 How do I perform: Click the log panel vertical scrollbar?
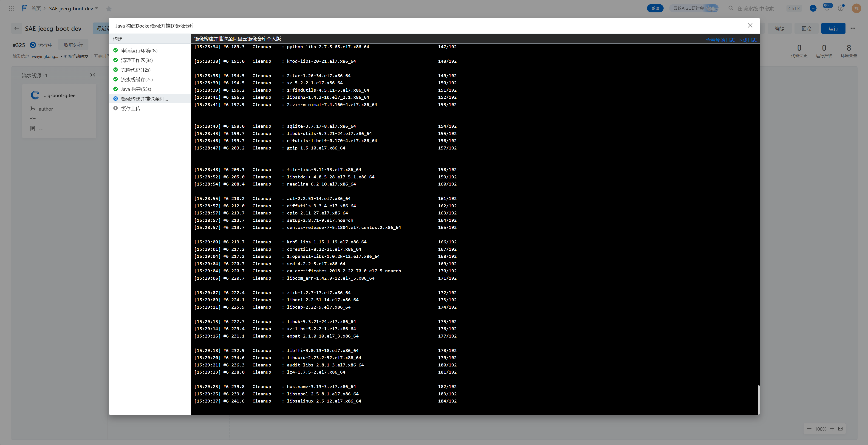pyautogui.click(x=758, y=400)
